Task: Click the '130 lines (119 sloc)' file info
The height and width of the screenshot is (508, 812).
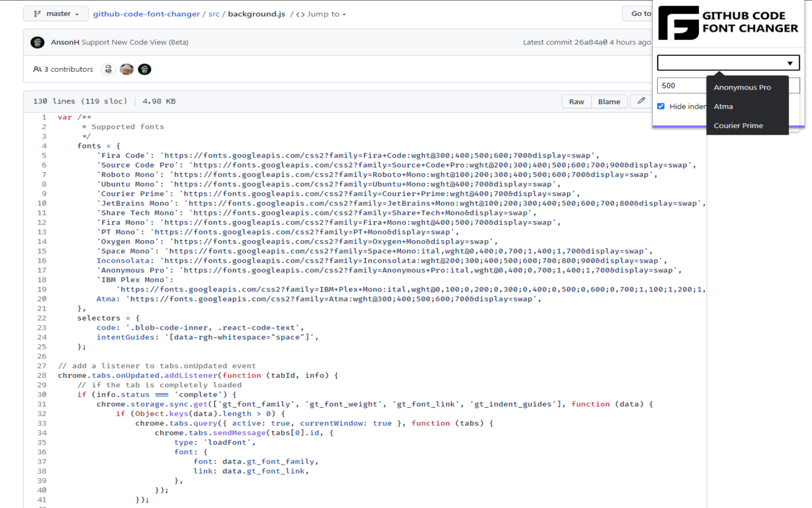Action: [x=80, y=102]
